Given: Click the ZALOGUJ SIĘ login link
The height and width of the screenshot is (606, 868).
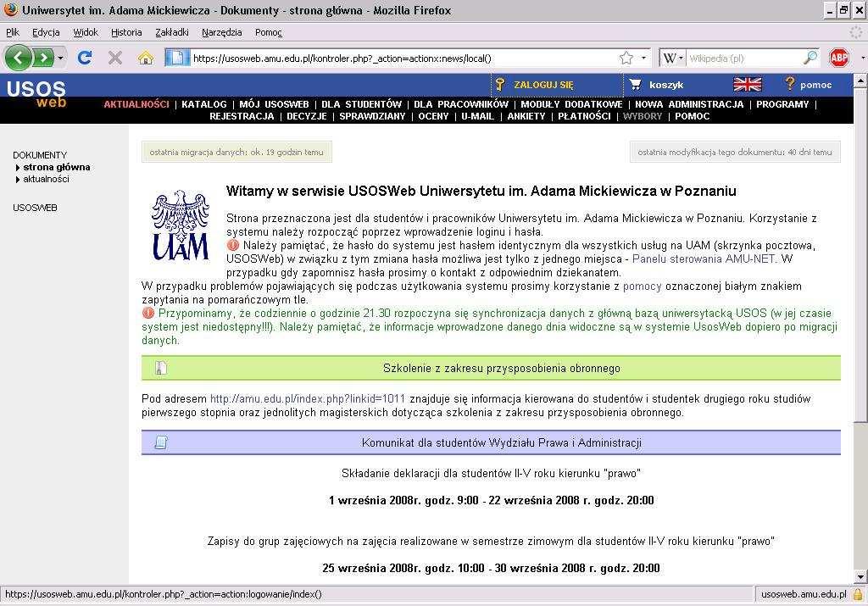Looking at the screenshot, I should pyautogui.click(x=543, y=85).
